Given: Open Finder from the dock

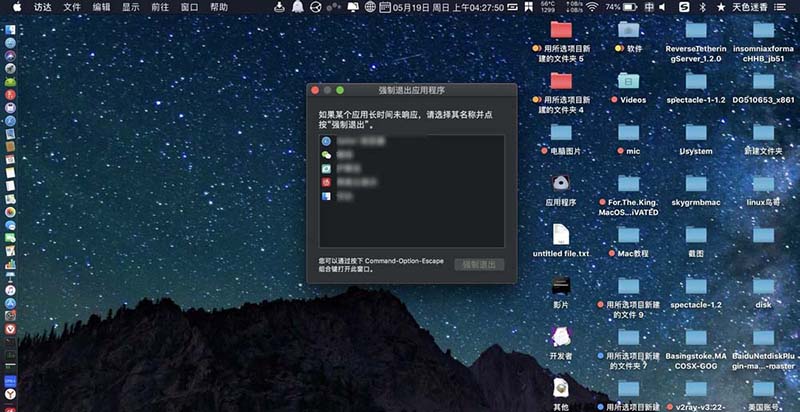Looking at the screenshot, I should pos(10,30).
